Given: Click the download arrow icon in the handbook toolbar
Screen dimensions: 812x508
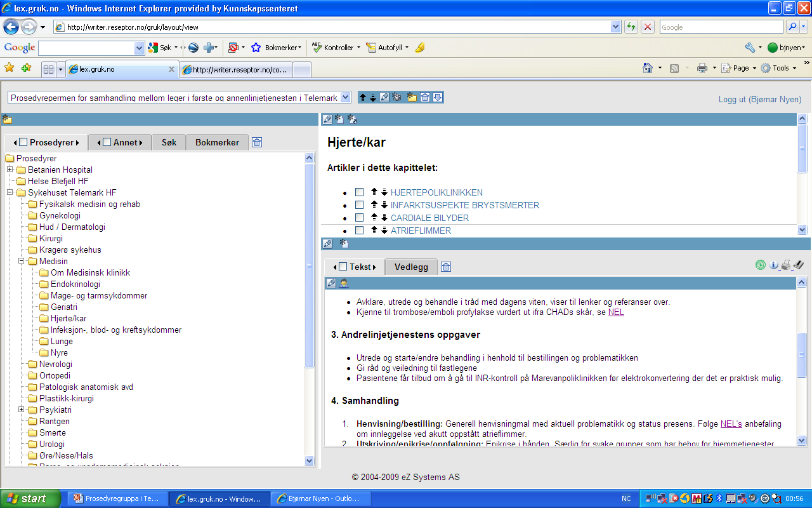Looking at the screenshot, I should tap(437, 97).
